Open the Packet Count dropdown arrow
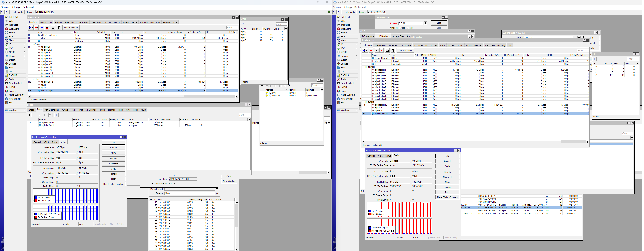Image resolution: width=644 pixels, height=251 pixels. click(217, 189)
